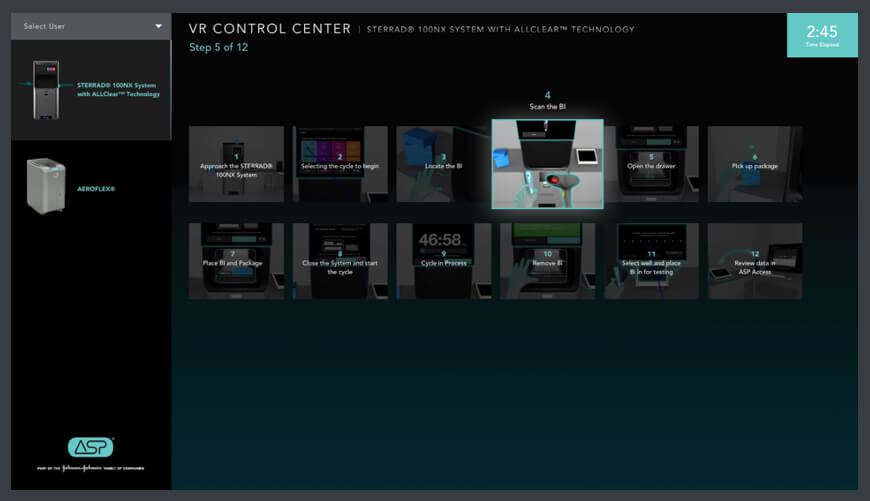Open step 2 Selecting the cycle to begin
The image size is (870, 501).
point(340,164)
